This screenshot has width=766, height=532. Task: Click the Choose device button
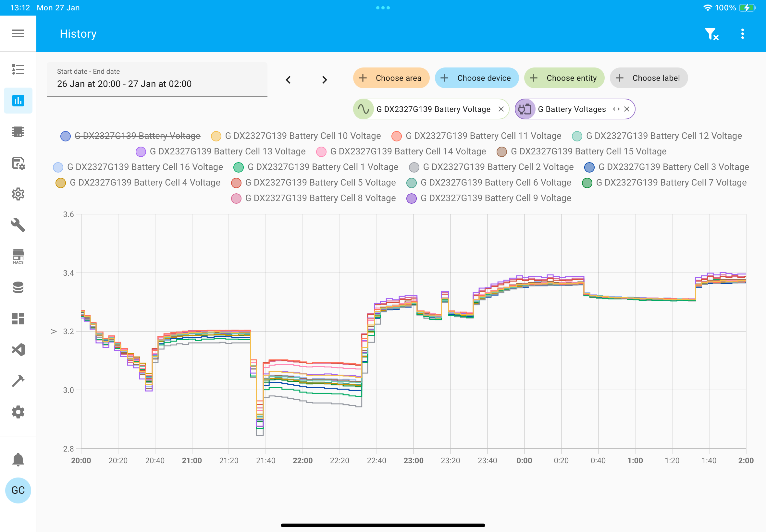click(476, 78)
